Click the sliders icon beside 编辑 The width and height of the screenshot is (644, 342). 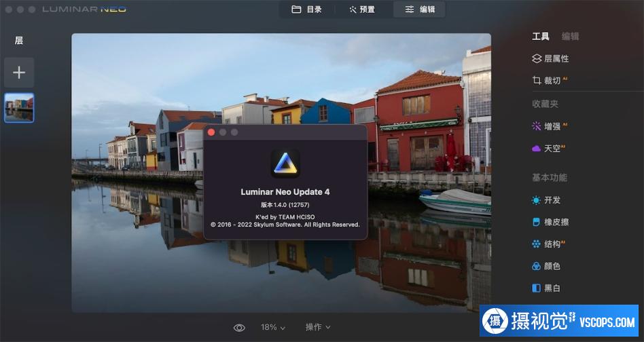coord(410,9)
